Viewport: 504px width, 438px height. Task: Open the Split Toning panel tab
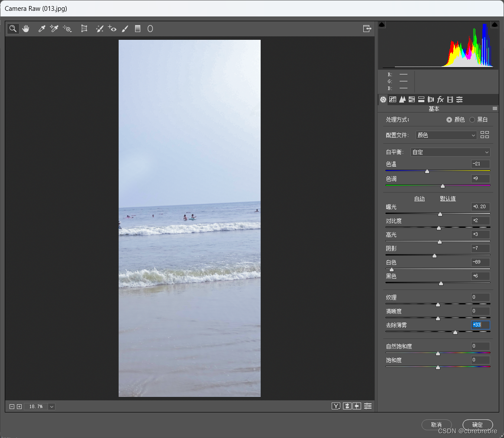[x=421, y=99]
